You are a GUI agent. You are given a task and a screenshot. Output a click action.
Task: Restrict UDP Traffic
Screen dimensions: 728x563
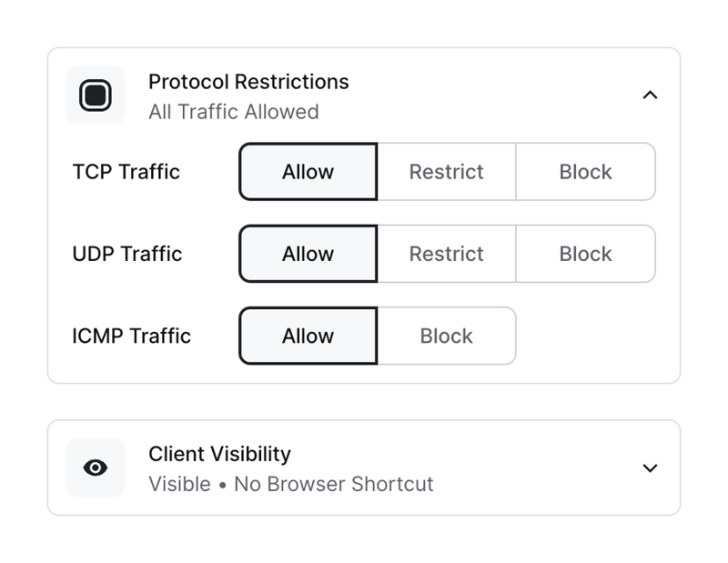coord(447,254)
